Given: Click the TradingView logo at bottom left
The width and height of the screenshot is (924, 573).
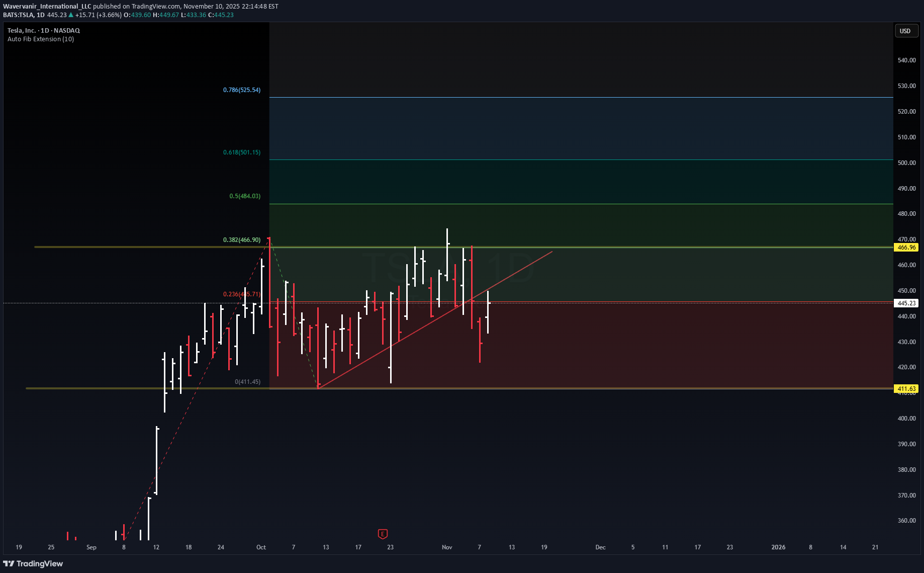Looking at the screenshot, I should (33, 563).
